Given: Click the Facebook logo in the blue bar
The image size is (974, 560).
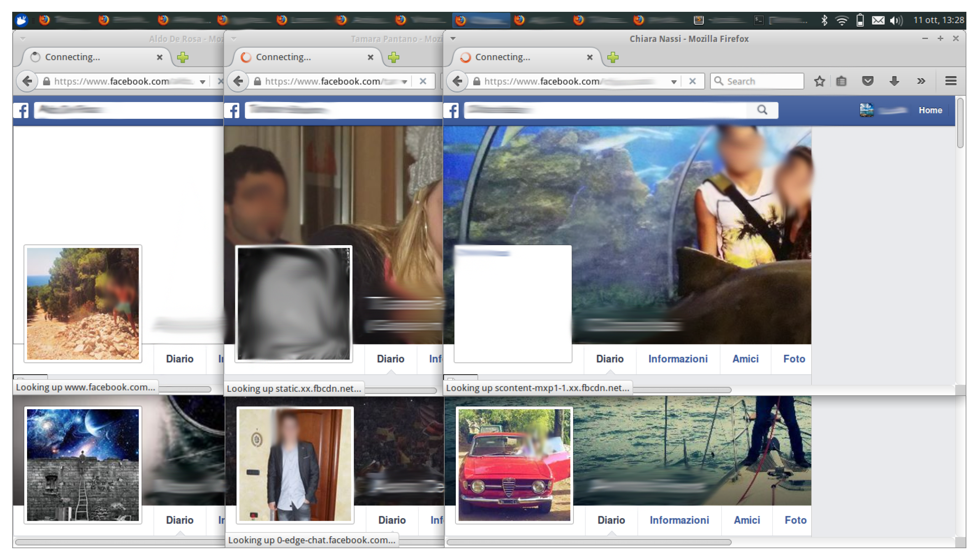Looking at the screenshot, I should 452,110.
